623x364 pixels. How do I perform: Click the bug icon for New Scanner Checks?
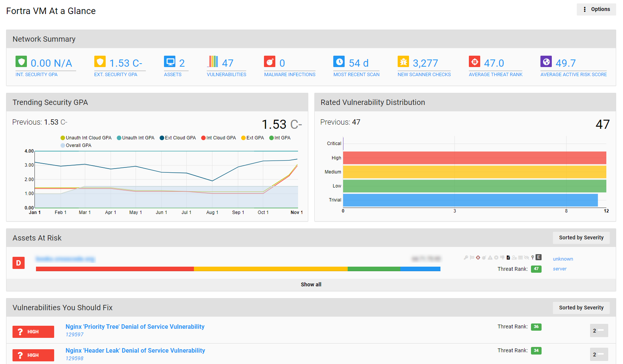(403, 61)
